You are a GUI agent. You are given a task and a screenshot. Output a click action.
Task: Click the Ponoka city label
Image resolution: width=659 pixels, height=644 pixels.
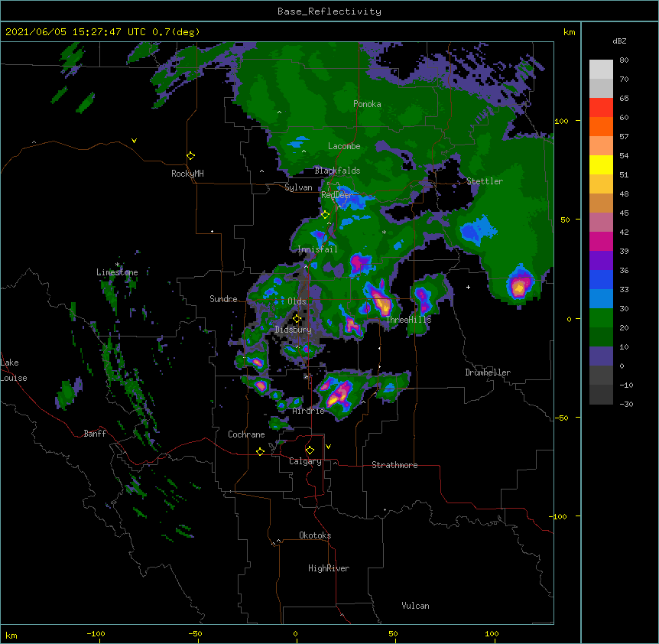pyautogui.click(x=367, y=104)
